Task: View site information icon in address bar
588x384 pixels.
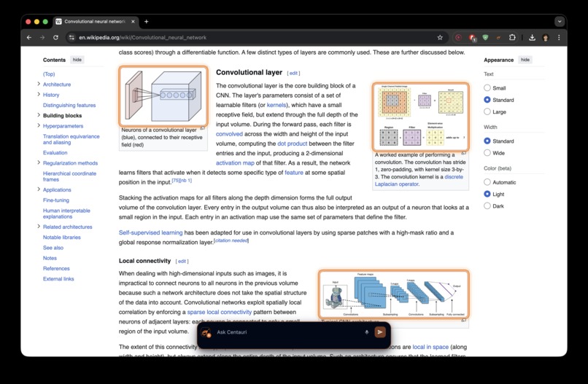Action: tap(71, 37)
